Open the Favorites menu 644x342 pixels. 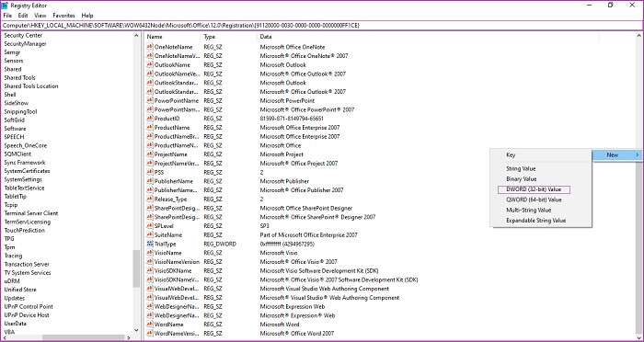click(64, 16)
